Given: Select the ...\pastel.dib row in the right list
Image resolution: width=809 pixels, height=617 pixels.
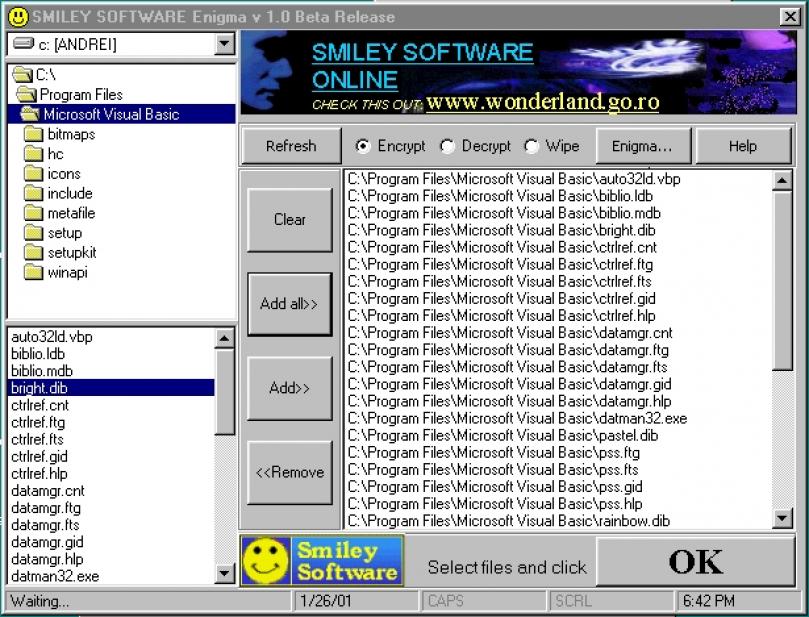Looking at the screenshot, I should (x=559, y=435).
